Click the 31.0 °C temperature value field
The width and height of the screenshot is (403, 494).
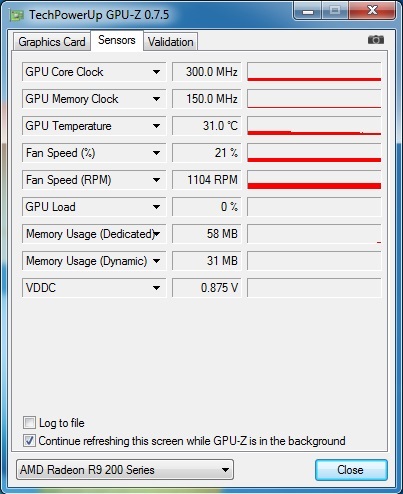[206, 126]
